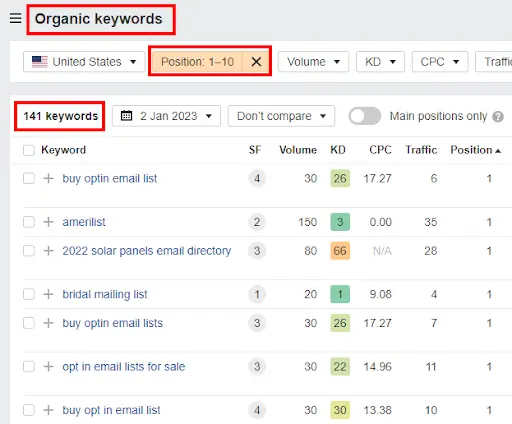Toggle Main positions only switch

[x=365, y=116]
